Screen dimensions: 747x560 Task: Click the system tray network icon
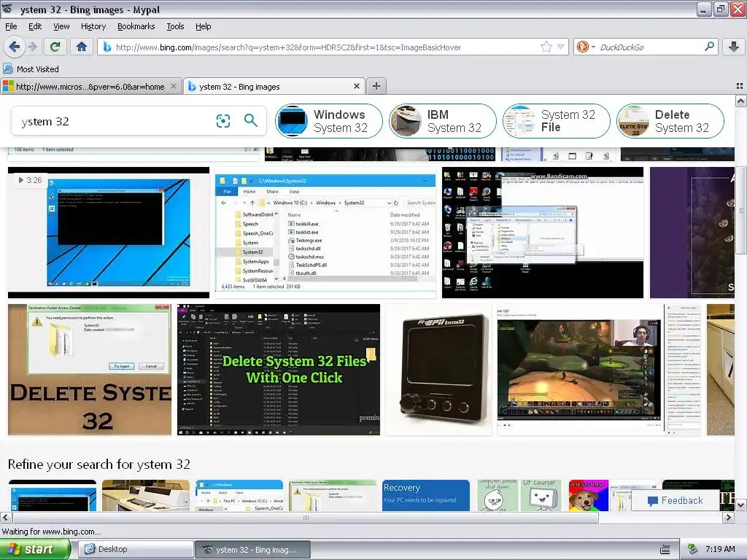click(x=692, y=549)
